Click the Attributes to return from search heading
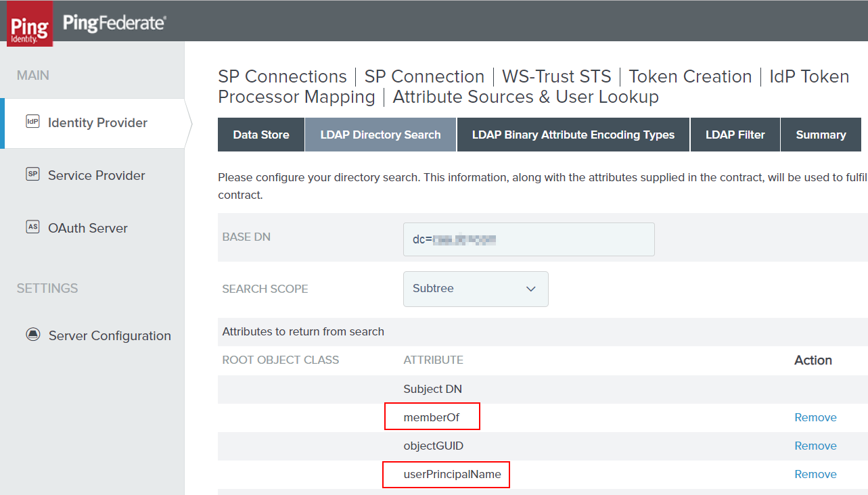The width and height of the screenshot is (868, 495). 303,331
